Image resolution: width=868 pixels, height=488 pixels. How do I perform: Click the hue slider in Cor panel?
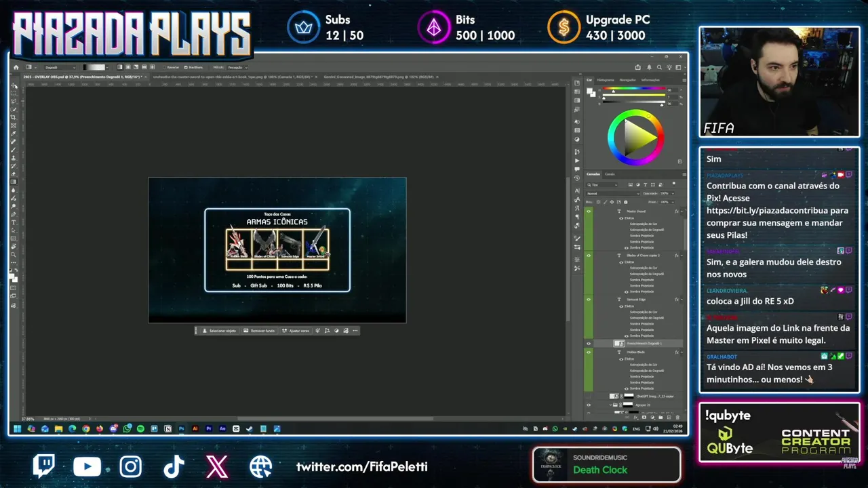pyautogui.click(x=634, y=88)
